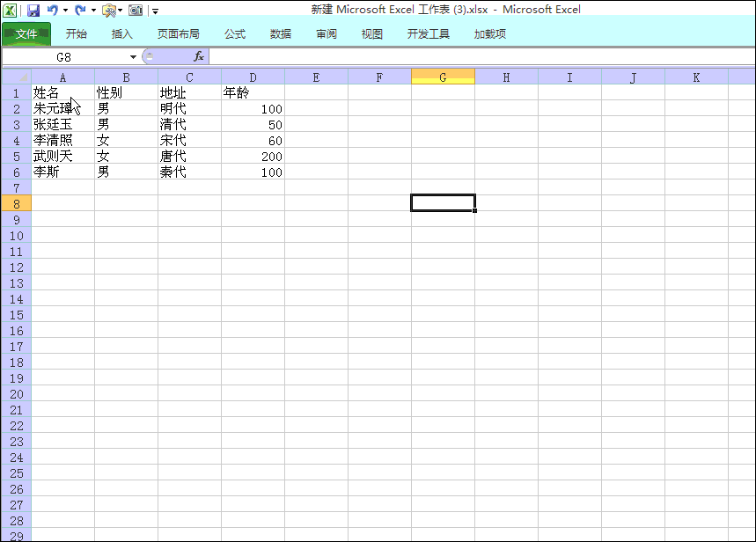Image resolution: width=756 pixels, height=542 pixels.
Task: Select cell containing 清代
Action: (x=189, y=124)
